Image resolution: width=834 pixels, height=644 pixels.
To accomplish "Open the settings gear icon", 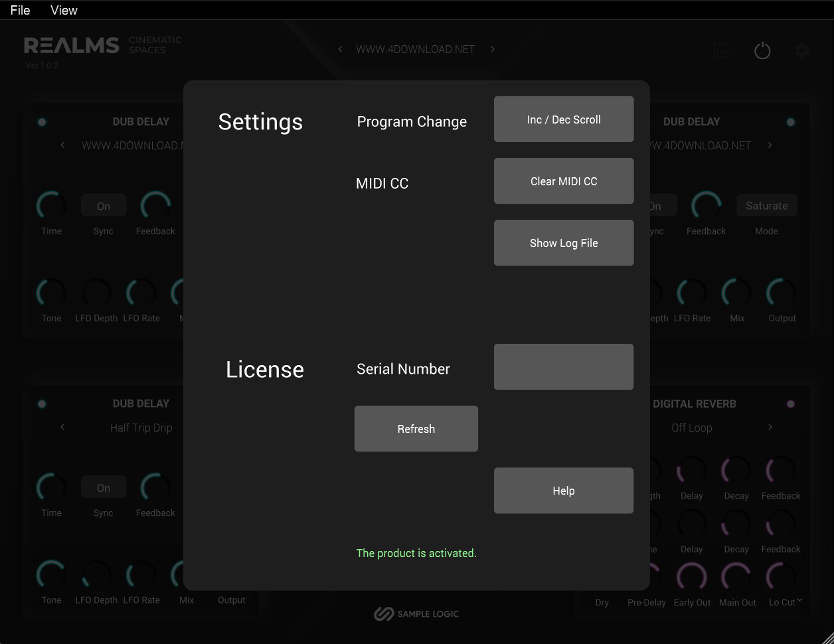I will click(802, 50).
